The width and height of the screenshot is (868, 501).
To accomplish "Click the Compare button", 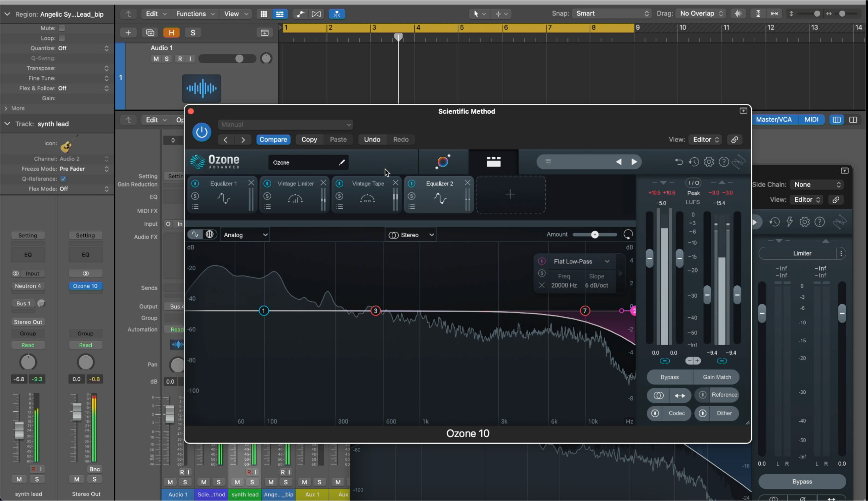I will click(273, 139).
